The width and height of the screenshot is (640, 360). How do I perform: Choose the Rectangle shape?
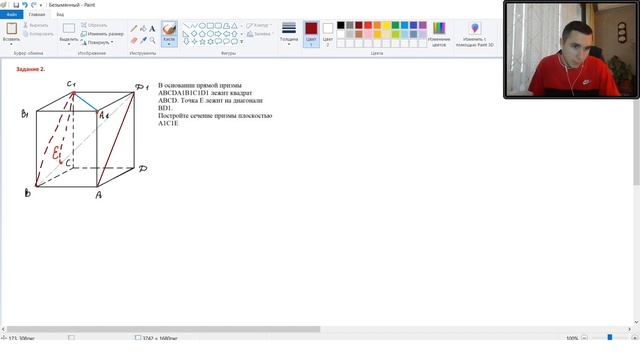coord(210,25)
